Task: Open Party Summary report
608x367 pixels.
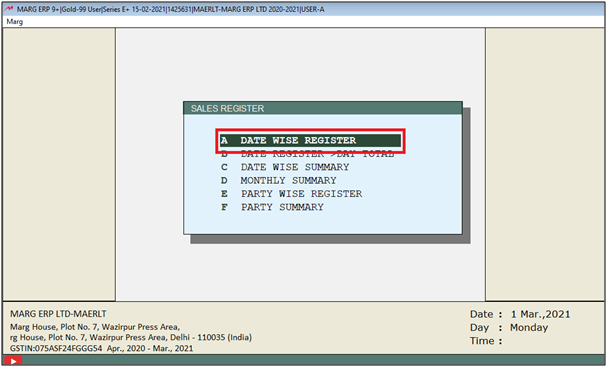Action: [272, 207]
